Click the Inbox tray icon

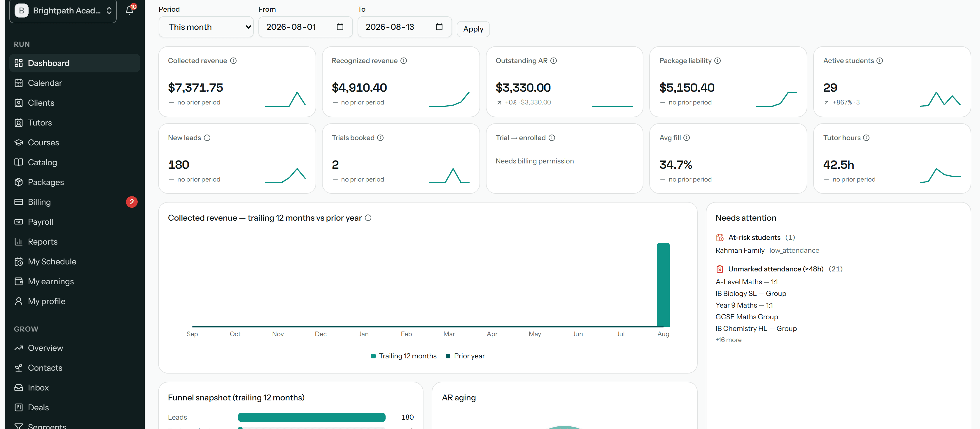point(19,388)
